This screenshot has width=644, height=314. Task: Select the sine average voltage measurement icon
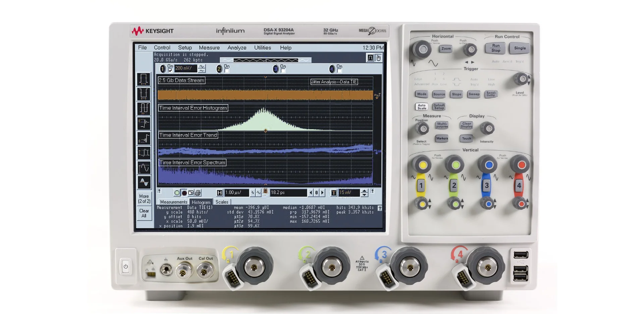[x=144, y=182]
